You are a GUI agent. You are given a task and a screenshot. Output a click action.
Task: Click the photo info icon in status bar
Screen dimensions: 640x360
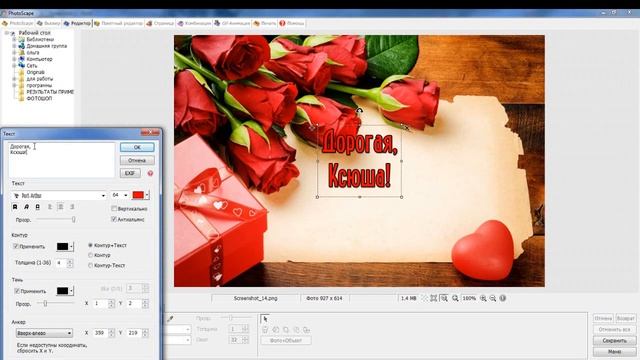point(502,298)
